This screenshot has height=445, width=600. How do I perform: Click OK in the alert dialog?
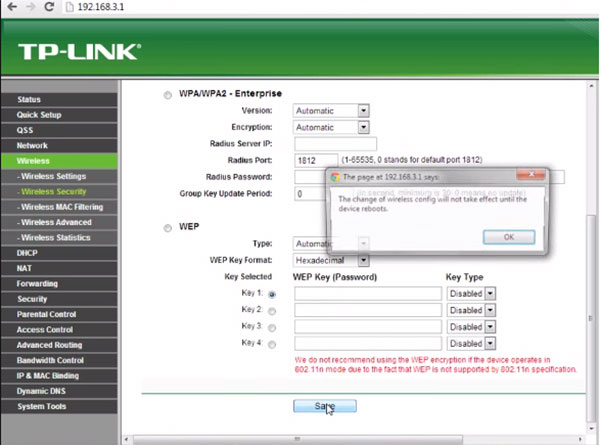[x=508, y=237]
